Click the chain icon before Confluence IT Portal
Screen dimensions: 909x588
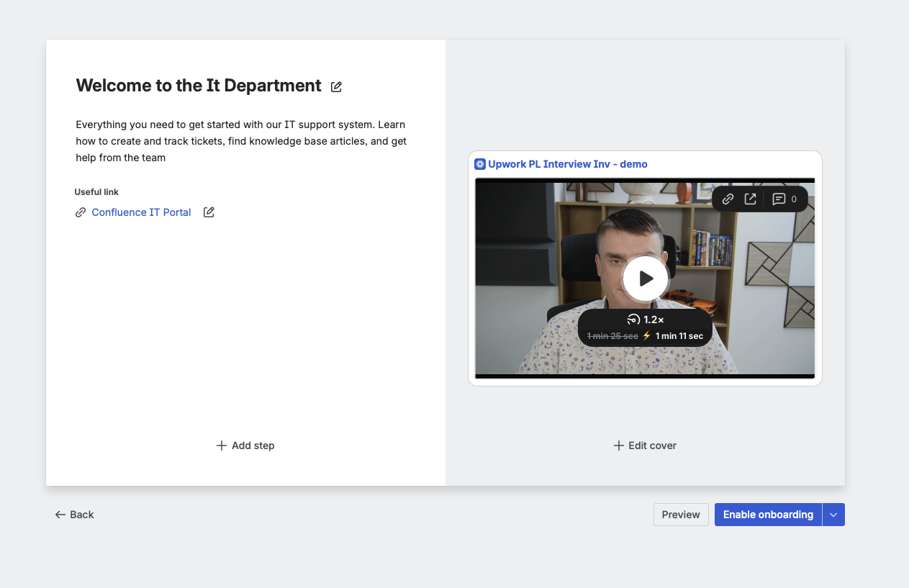81,212
